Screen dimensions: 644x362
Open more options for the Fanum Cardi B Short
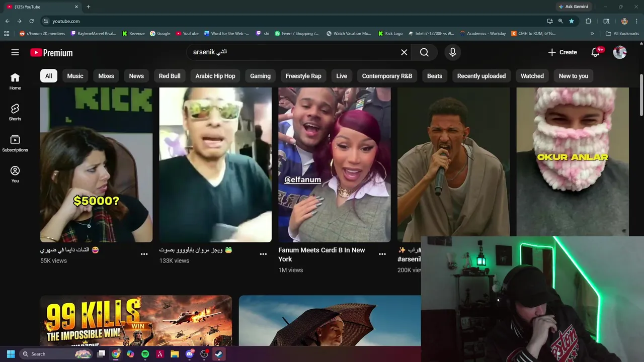tap(382, 254)
